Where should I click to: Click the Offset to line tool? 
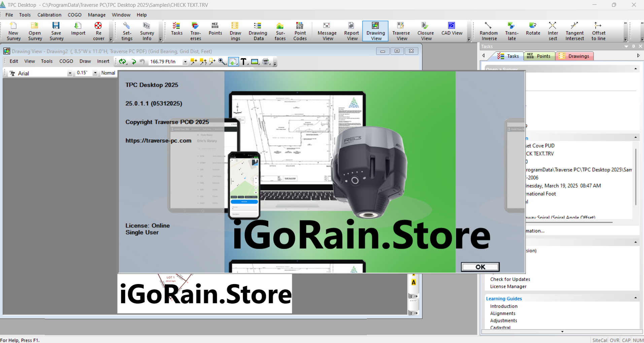tap(598, 31)
